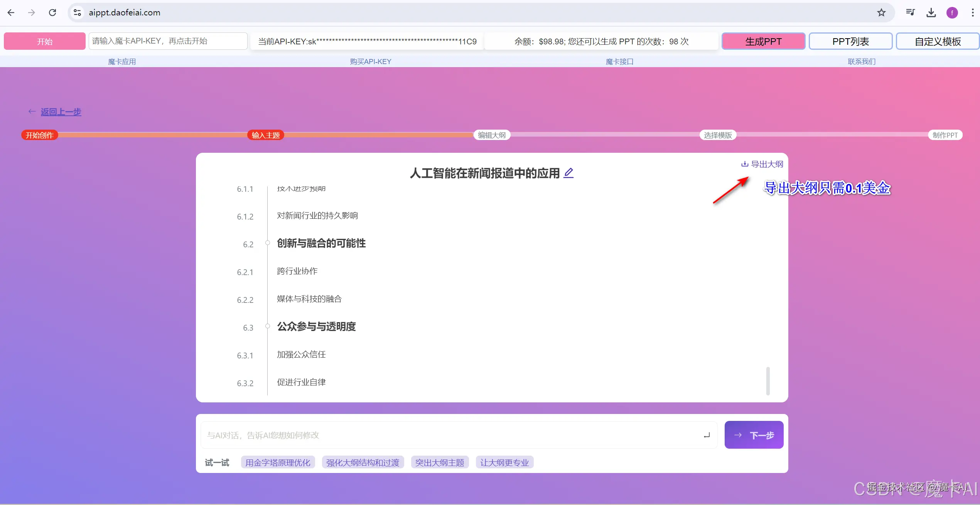This screenshot has height=505, width=980.
Task: Edit title using pencil icon
Action: point(568,173)
